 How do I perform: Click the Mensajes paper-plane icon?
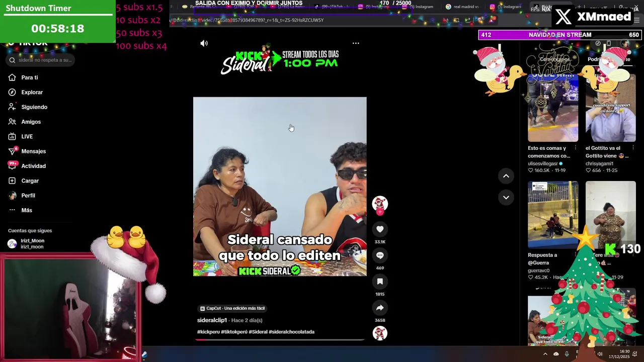click(12, 151)
